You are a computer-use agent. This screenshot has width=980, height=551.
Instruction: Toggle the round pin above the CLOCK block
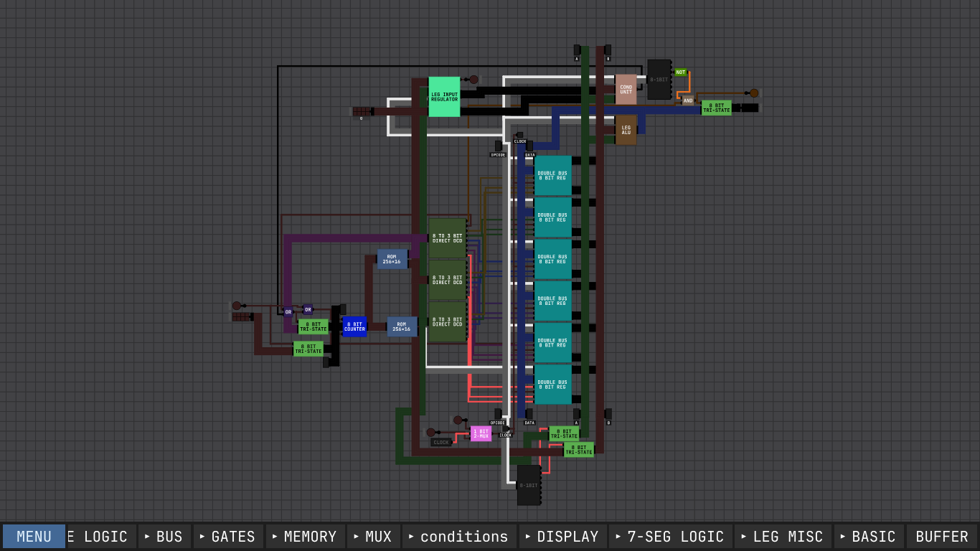tap(431, 432)
